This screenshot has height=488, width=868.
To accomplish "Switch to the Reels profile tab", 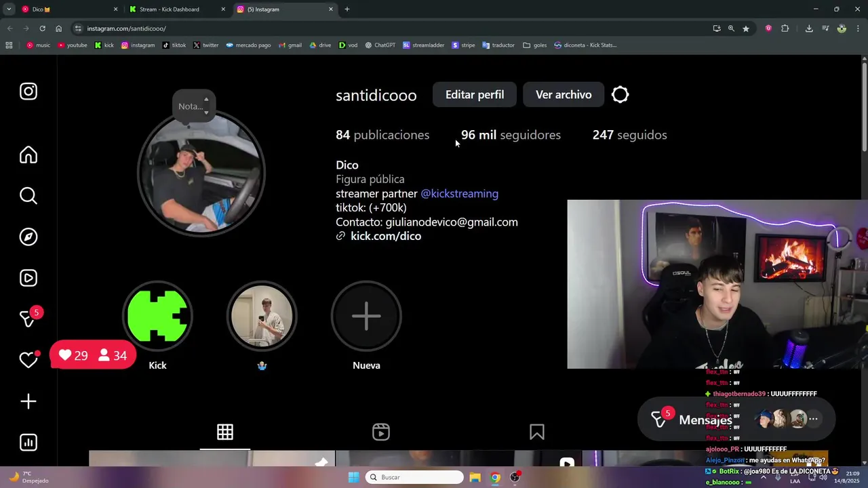I will 381,432.
